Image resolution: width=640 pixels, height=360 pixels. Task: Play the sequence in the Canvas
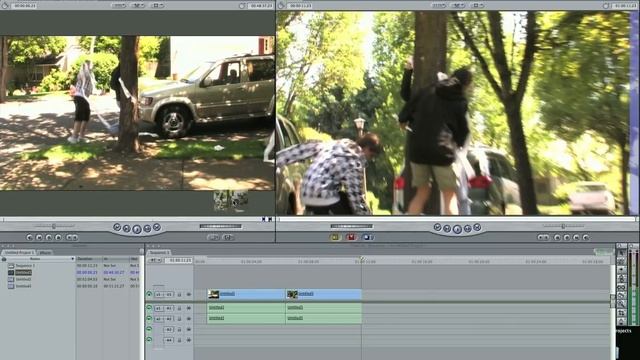457,229
